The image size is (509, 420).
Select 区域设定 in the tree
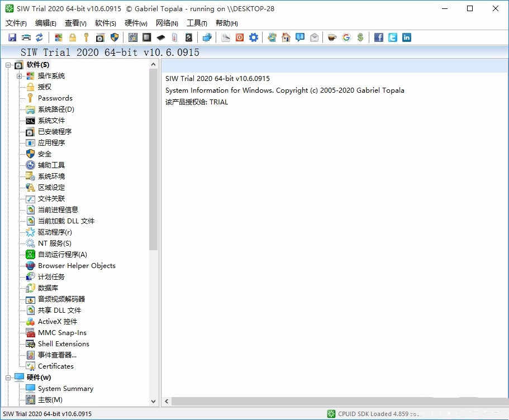pyautogui.click(x=51, y=187)
